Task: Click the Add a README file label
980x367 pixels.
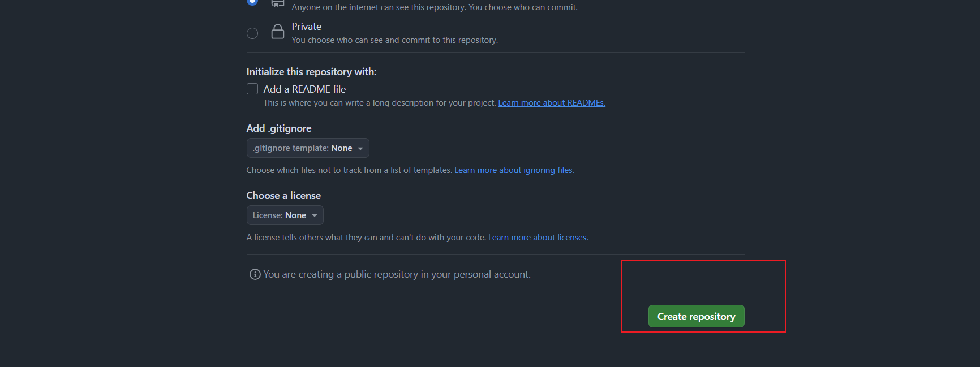Action: coord(304,89)
